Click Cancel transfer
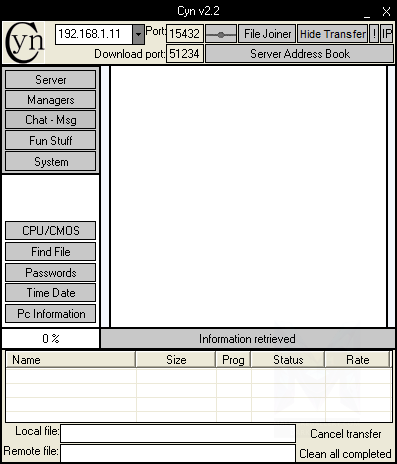Image resolution: width=397 pixels, height=464 pixels. tap(346, 434)
